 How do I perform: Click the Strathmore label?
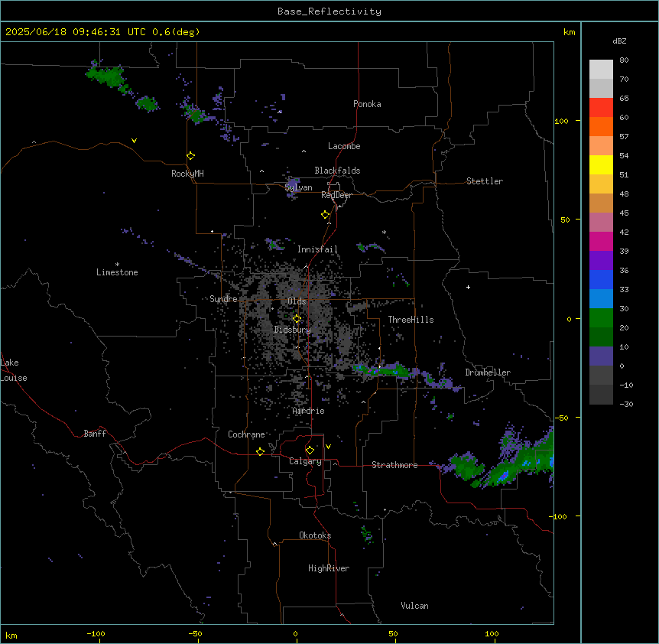[x=394, y=465]
